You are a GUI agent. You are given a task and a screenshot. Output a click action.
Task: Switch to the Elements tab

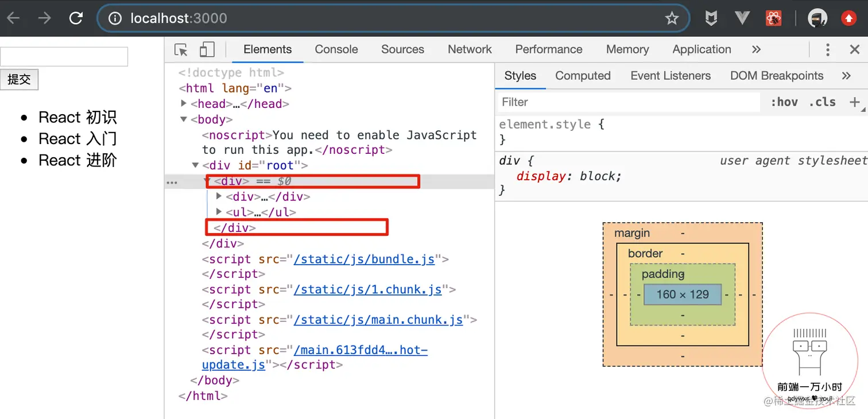[268, 50]
